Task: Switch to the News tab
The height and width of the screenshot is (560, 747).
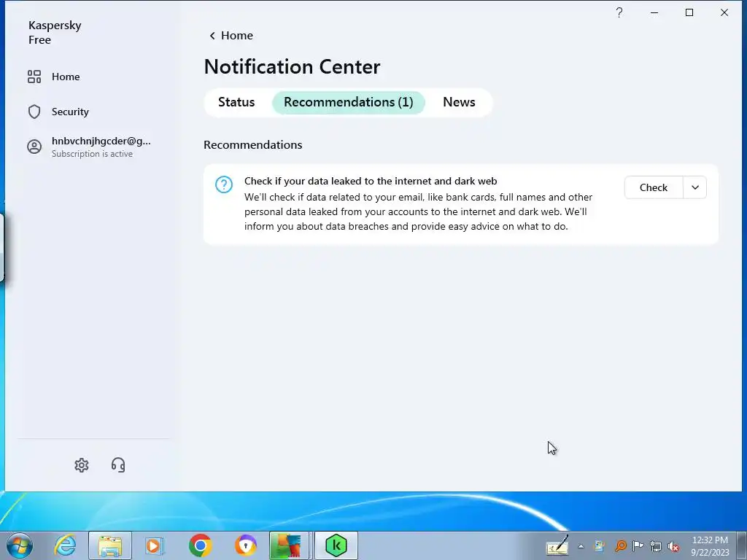Action: tap(459, 102)
